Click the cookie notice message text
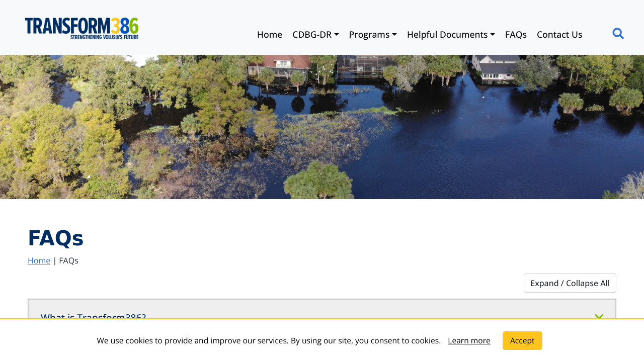The image size is (644, 362). click(x=269, y=340)
